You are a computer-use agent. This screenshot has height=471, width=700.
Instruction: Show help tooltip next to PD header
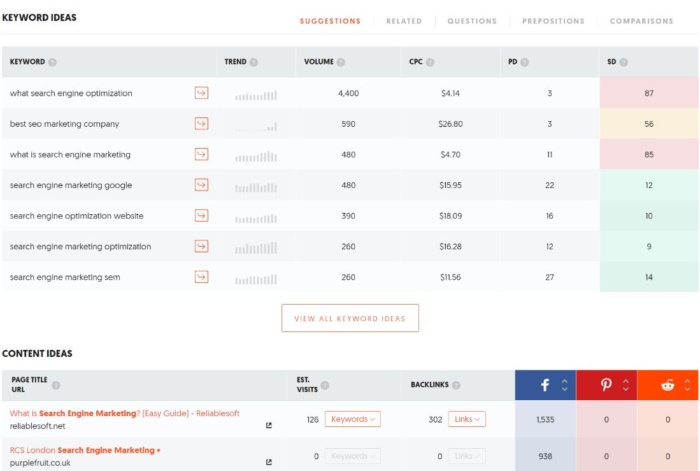(525, 62)
